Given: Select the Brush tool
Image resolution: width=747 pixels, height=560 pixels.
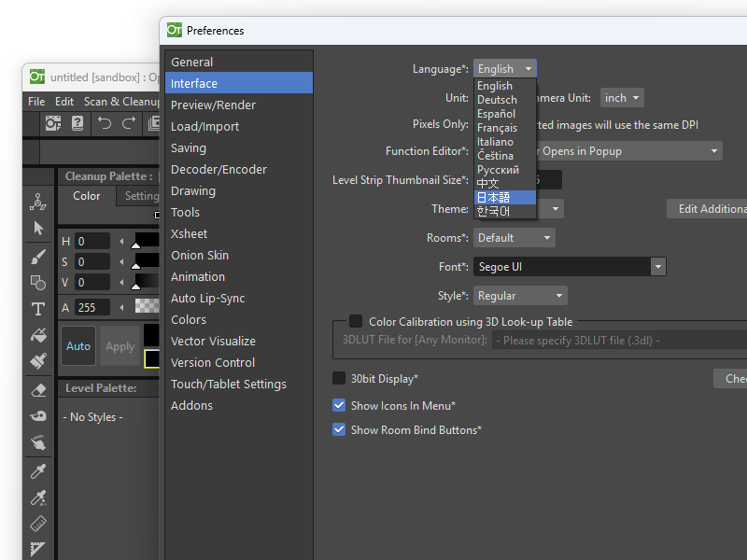Looking at the screenshot, I should pos(38,257).
